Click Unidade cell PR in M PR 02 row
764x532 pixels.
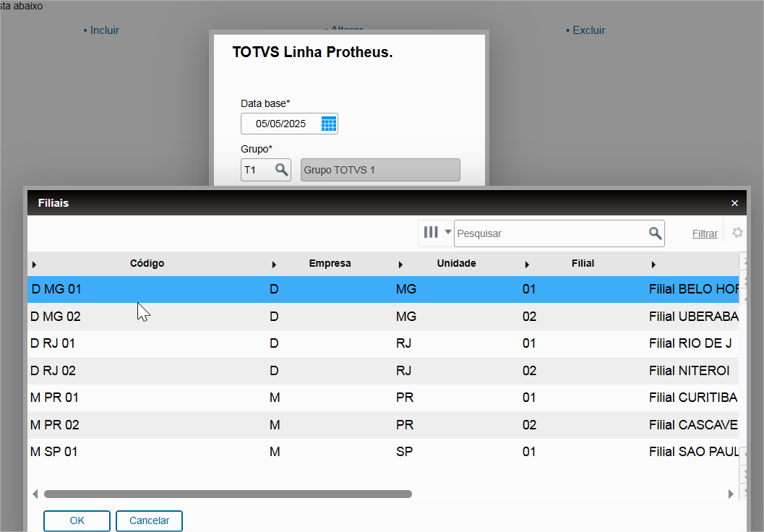pyautogui.click(x=405, y=425)
